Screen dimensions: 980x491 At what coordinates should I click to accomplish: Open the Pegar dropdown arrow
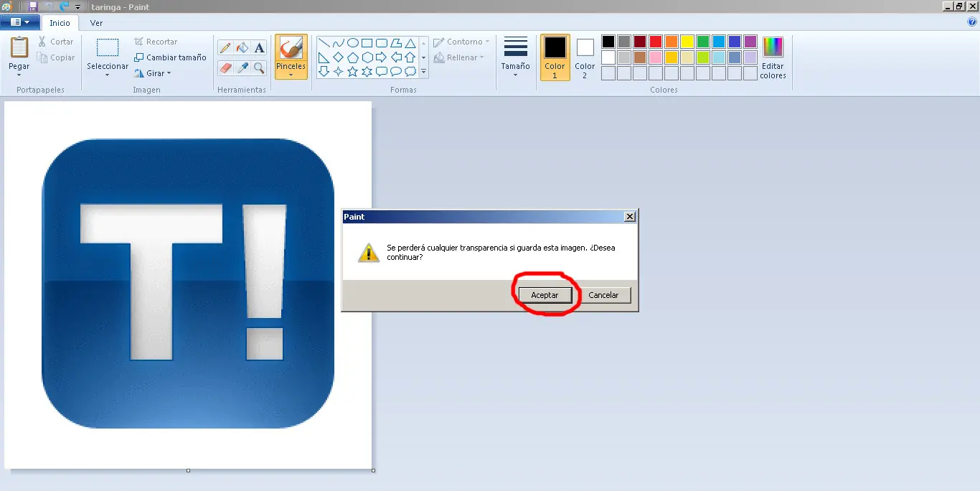[x=19, y=75]
